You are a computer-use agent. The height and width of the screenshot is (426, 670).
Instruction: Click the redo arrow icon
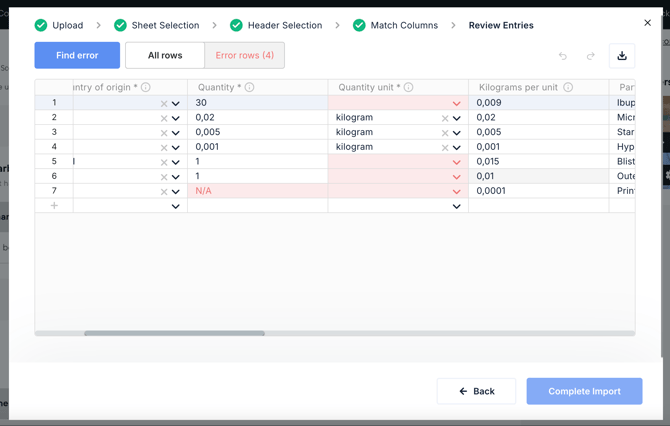[591, 56]
